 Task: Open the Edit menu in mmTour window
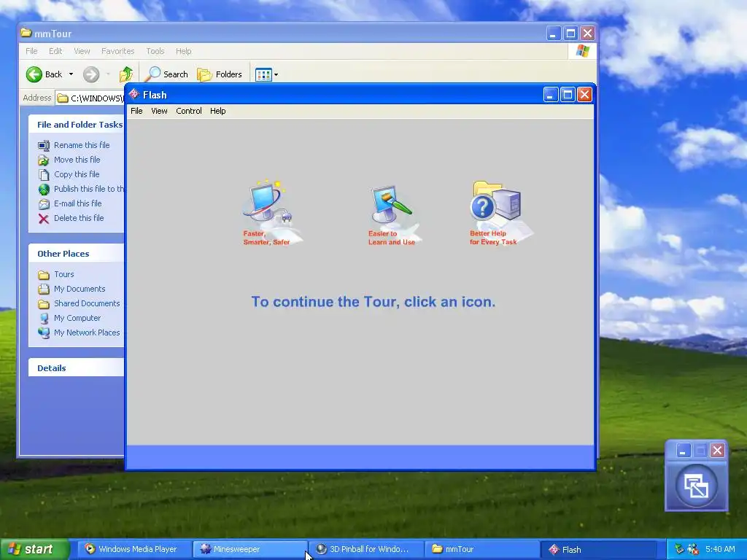[x=55, y=51]
